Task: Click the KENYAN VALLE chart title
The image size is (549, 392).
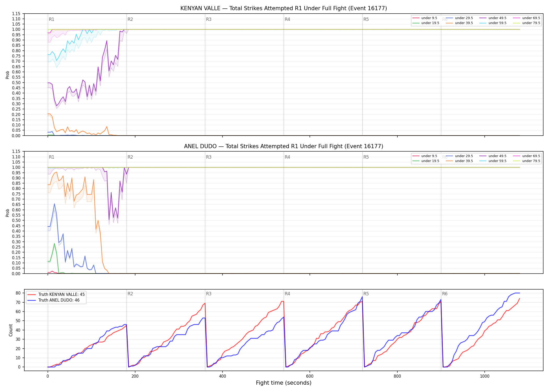Action: [284, 8]
